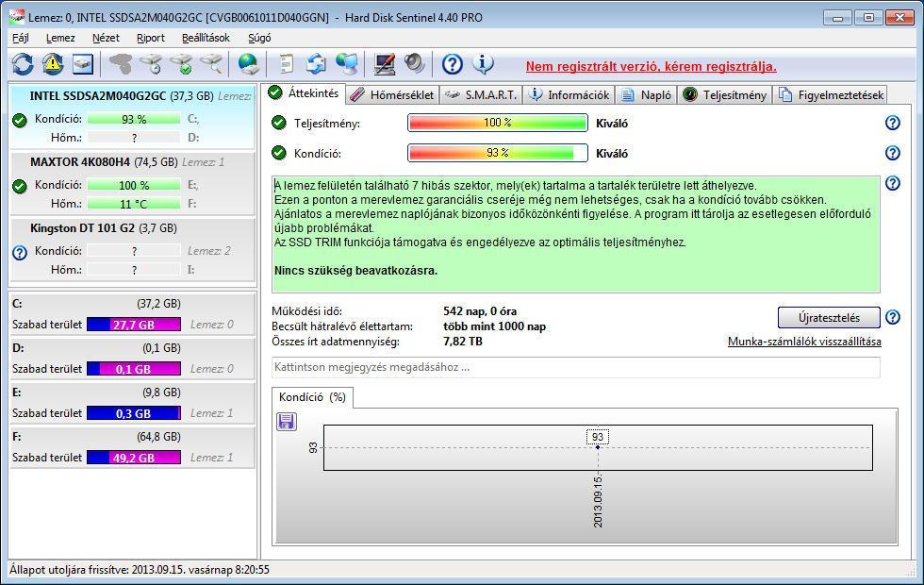The width and height of the screenshot is (924, 585).
Task: Switch to the S.M.A.R.T. tab
Action: coord(481,95)
